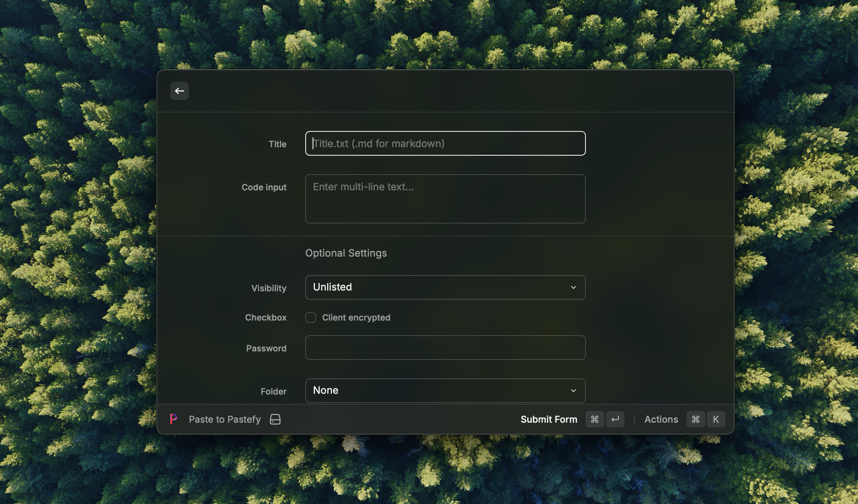Click the K key badge
858x504 pixels.
coord(716,419)
